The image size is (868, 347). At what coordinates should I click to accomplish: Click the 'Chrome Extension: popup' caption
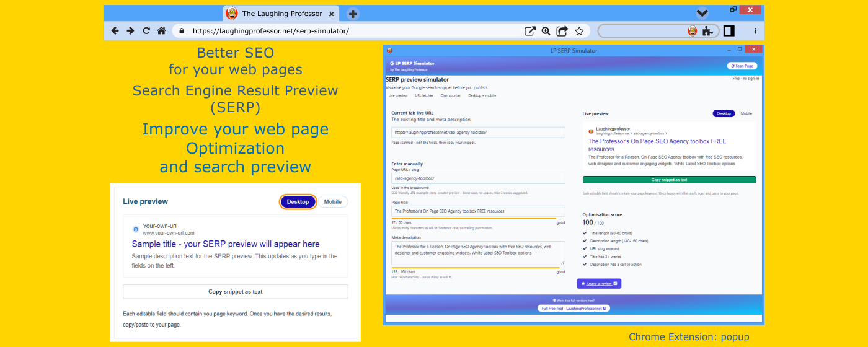(x=689, y=337)
